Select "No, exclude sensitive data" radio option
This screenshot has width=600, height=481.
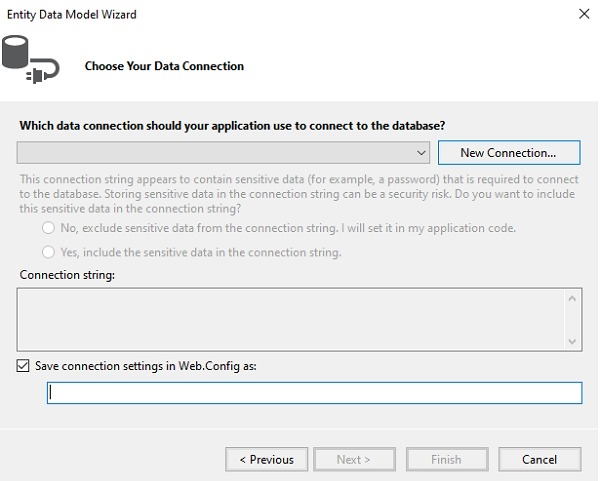(48, 228)
